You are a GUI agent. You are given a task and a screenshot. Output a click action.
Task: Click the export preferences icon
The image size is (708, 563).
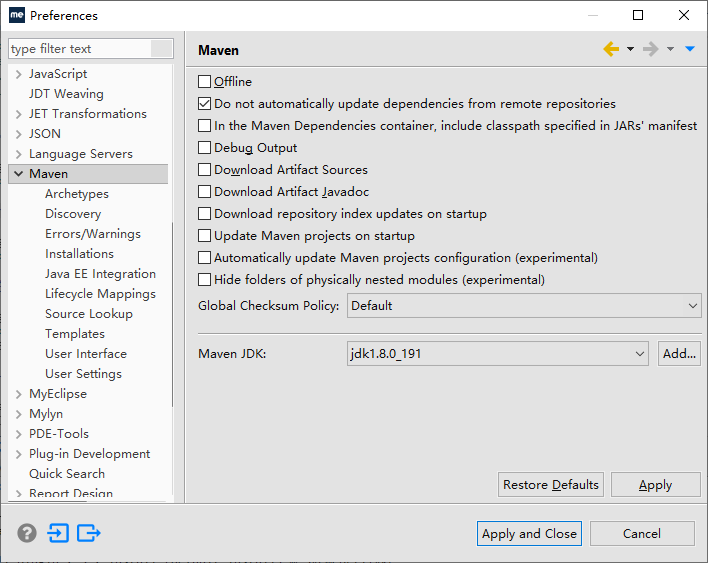click(88, 533)
